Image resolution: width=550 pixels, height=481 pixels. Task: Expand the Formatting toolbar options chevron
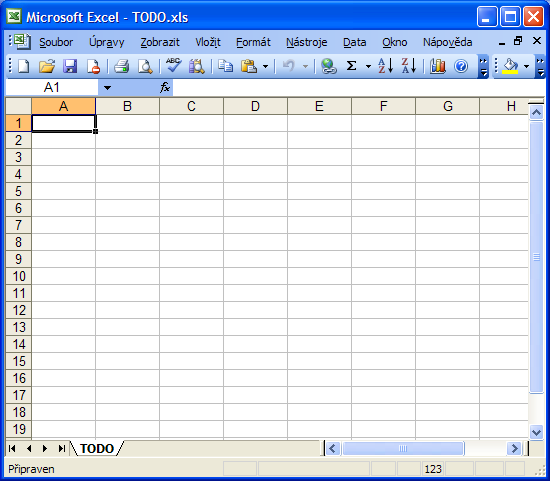click(540, 67)
